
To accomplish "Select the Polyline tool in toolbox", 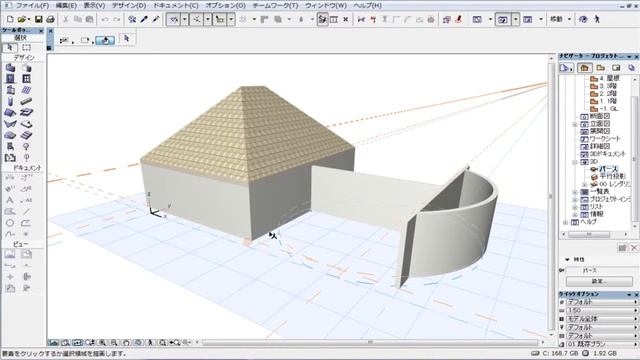I will [x=27, y=223].
